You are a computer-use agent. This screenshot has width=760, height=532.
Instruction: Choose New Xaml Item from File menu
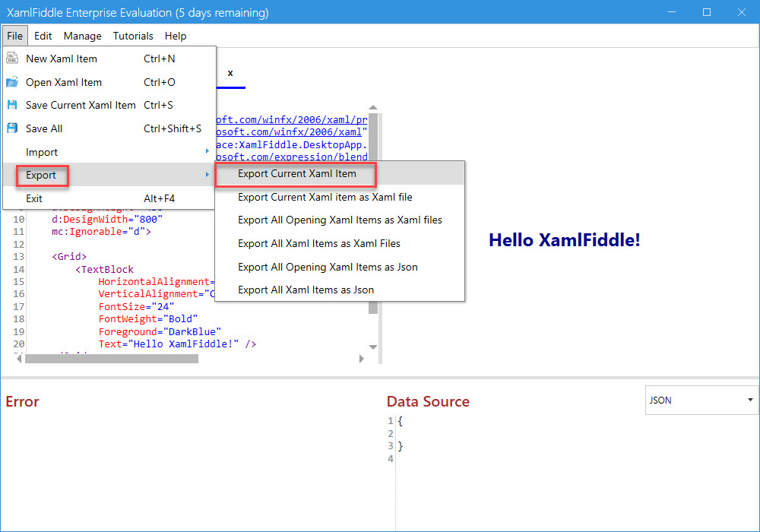tap(109, 59)
